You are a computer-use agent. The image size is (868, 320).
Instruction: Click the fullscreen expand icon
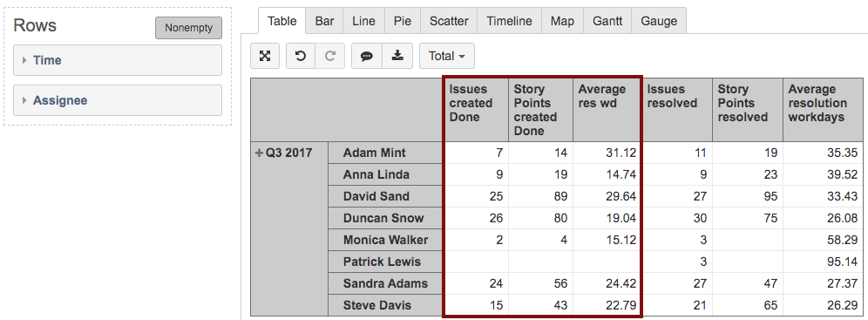265,56
